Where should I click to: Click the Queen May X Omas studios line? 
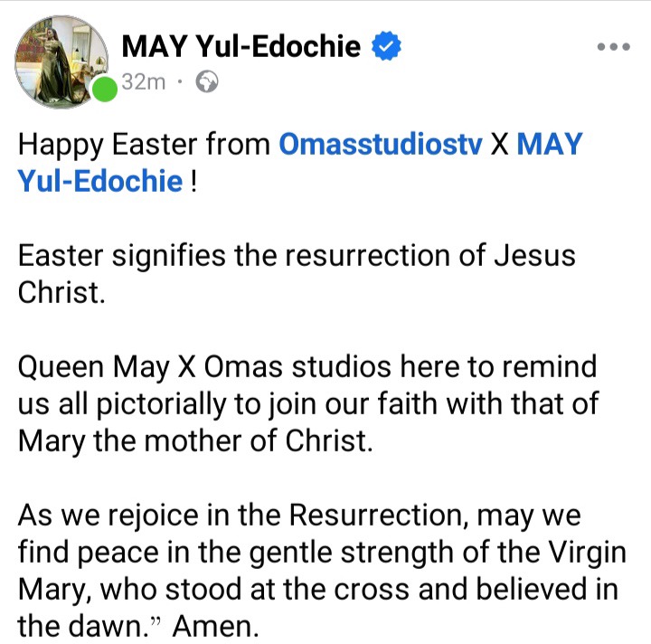point(307,367)
